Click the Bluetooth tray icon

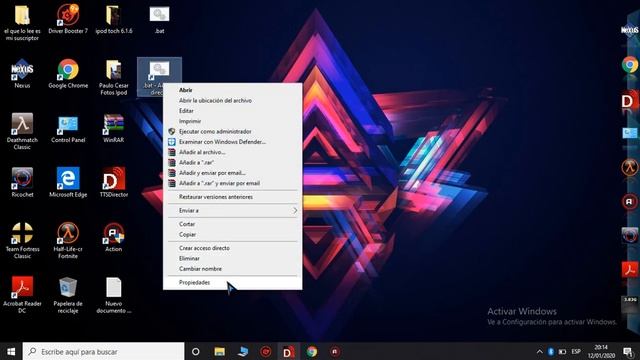coord(551,351)
